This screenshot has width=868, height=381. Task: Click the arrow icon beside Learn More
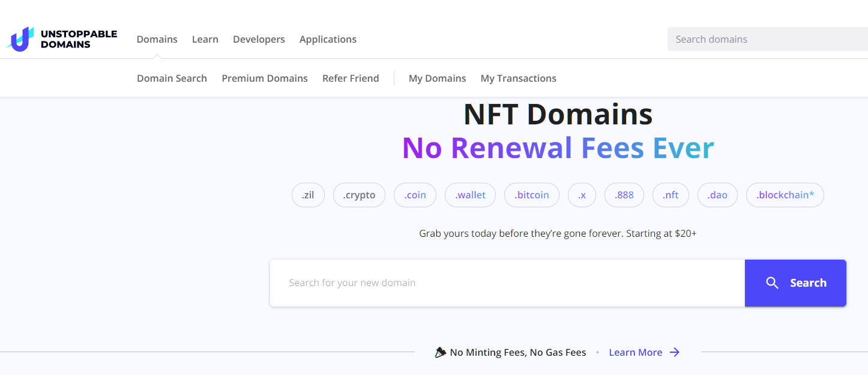point(675,353)
